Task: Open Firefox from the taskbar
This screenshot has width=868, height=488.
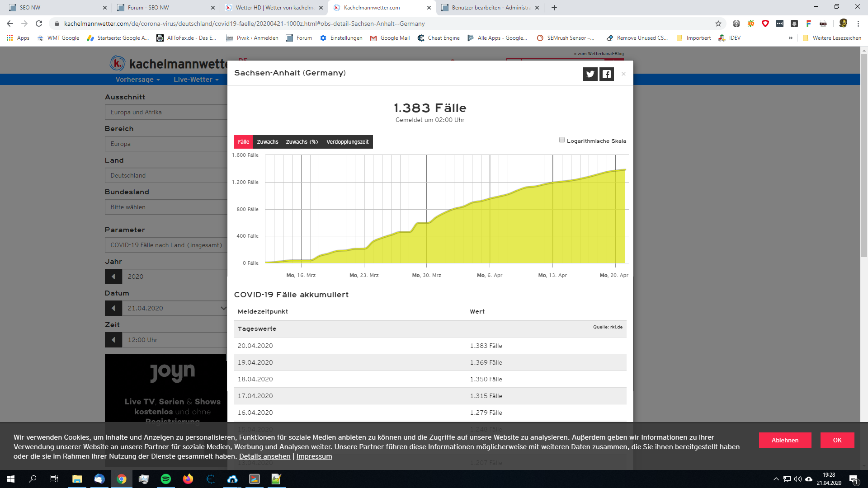Action: pyautogui.click(x=188, y=479)
